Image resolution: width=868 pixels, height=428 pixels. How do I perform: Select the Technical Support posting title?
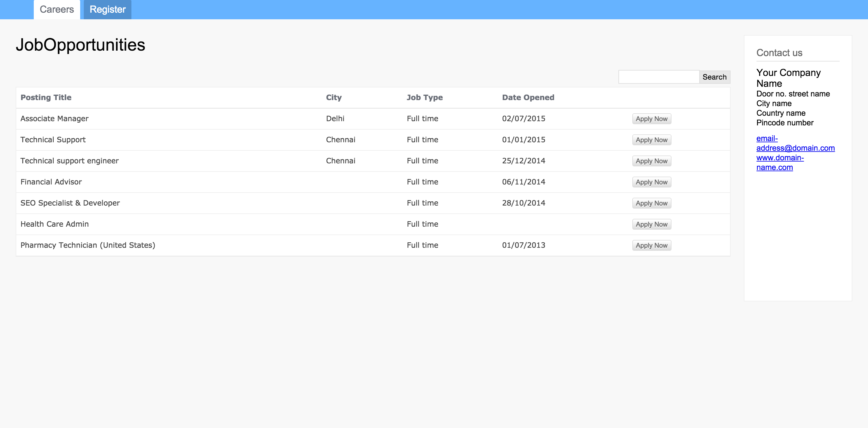(53, 140)
